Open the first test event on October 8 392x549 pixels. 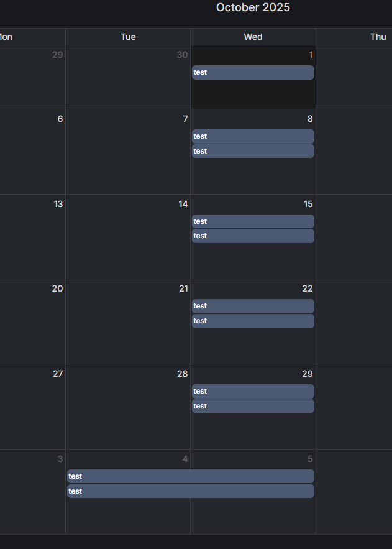253,136
